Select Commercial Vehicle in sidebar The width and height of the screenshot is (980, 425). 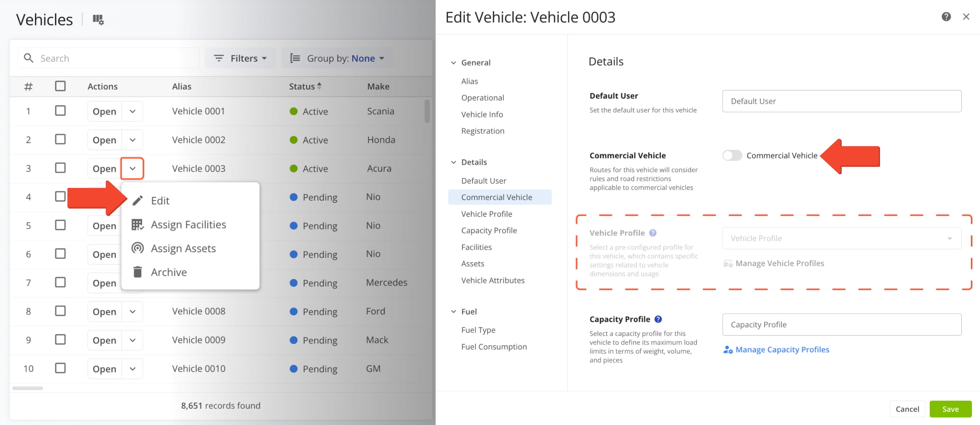tap(500, 197)
